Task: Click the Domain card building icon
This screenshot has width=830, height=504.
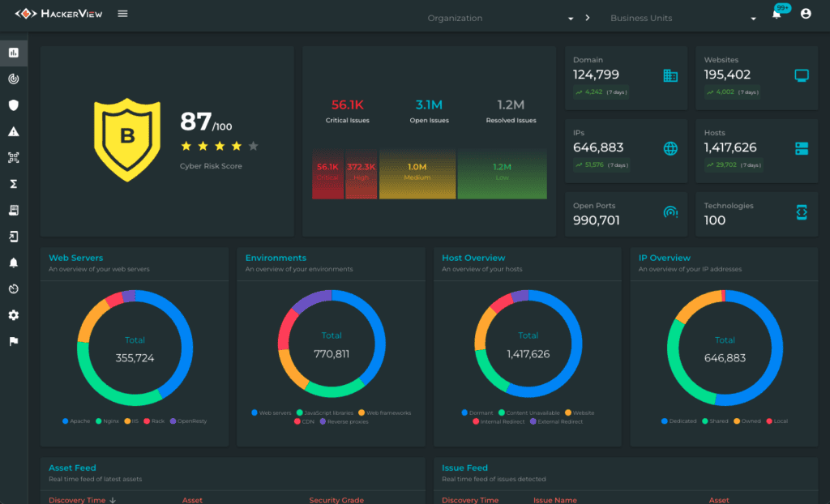Action: (x=670, y=75)
